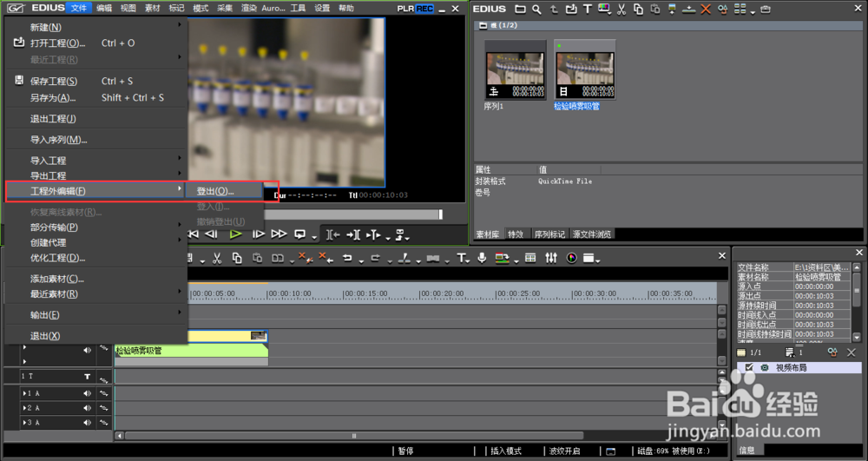Image resolution: width=868 pixels, height=461 pixels.
Task: Click the set in point icon
Action: 332,234
